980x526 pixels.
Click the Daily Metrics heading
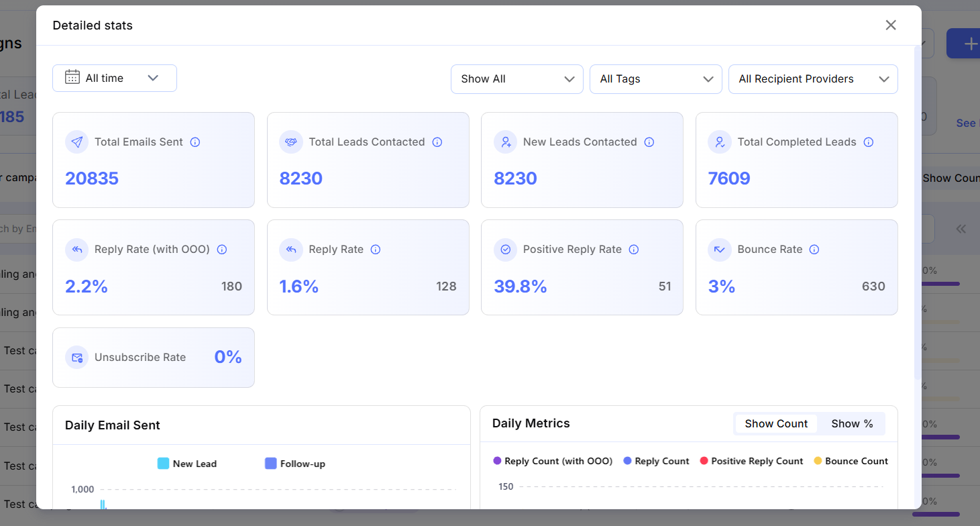pyautogui.click(x=531, y=423)
